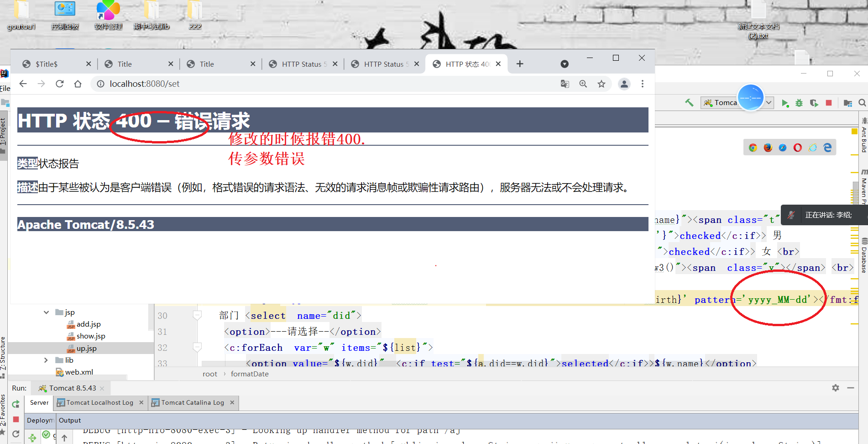This screenshot has height=444, width=868.
Task: Click the up arrow in Output pane
Action: click(64, 438)
